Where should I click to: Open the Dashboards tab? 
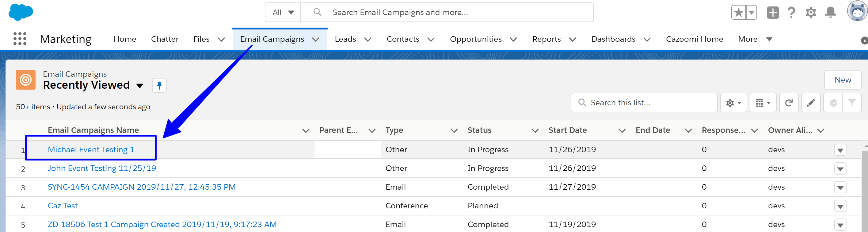613,39
